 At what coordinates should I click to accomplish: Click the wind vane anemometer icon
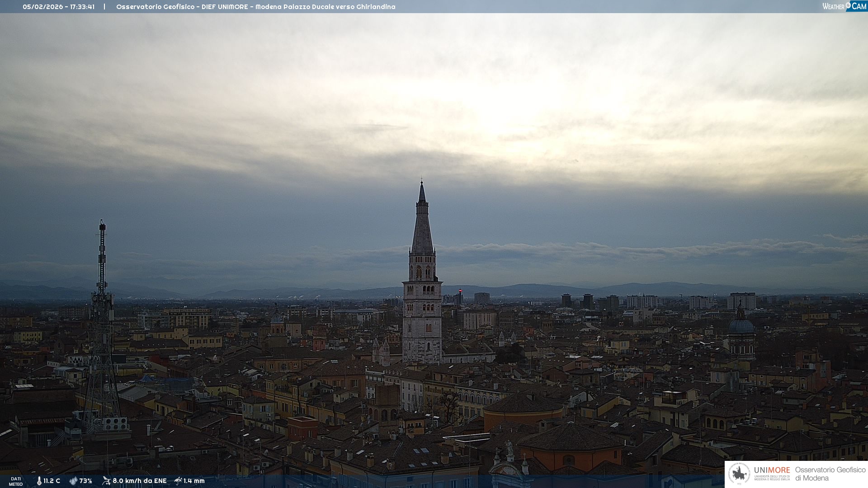point(106,481)
